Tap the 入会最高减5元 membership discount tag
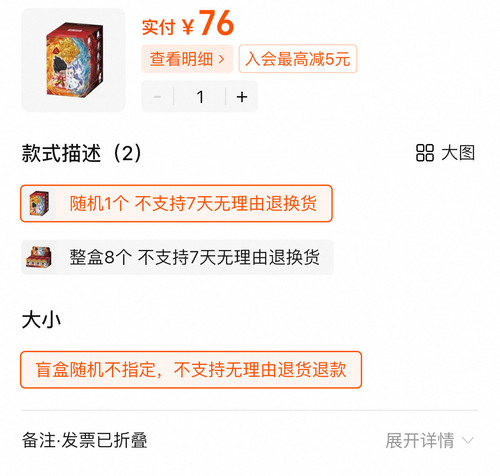 click(x=298, y=59)
